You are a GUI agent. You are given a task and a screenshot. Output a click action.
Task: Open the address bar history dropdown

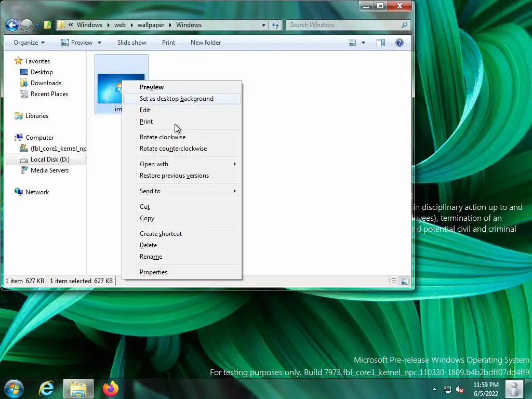263,25
